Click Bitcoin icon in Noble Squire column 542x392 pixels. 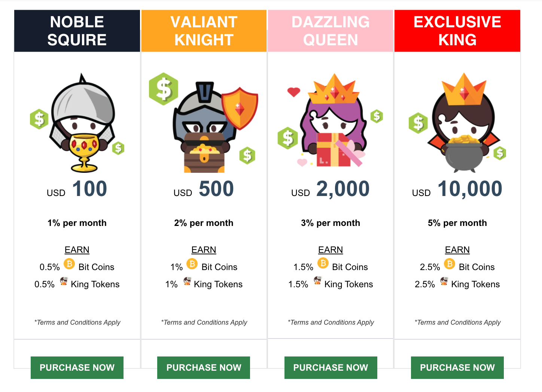click(69, 264)
